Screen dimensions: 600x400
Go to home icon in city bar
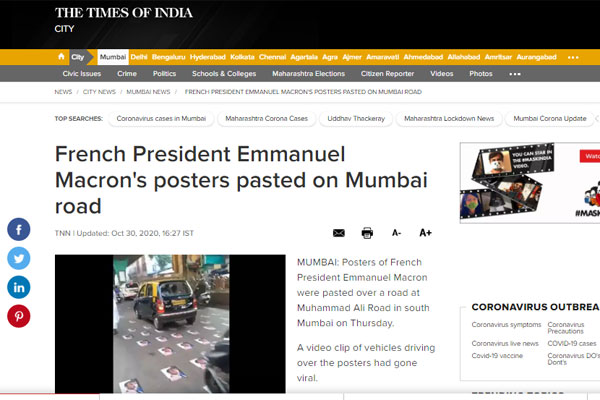[x=61, y=57]
